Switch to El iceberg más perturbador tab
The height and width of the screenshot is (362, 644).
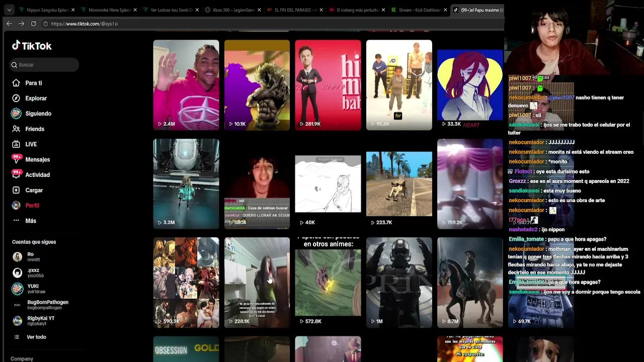(x=356, y=10)
